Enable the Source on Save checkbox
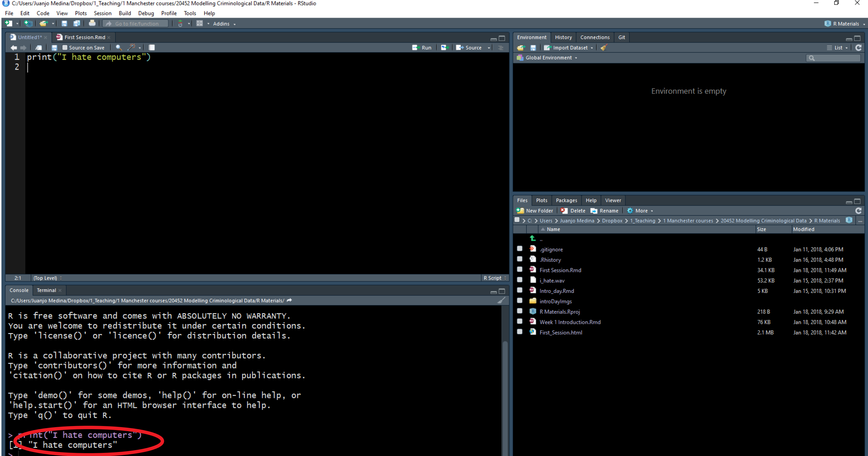This screenshot has height=456, width=868. coord(65,47)
